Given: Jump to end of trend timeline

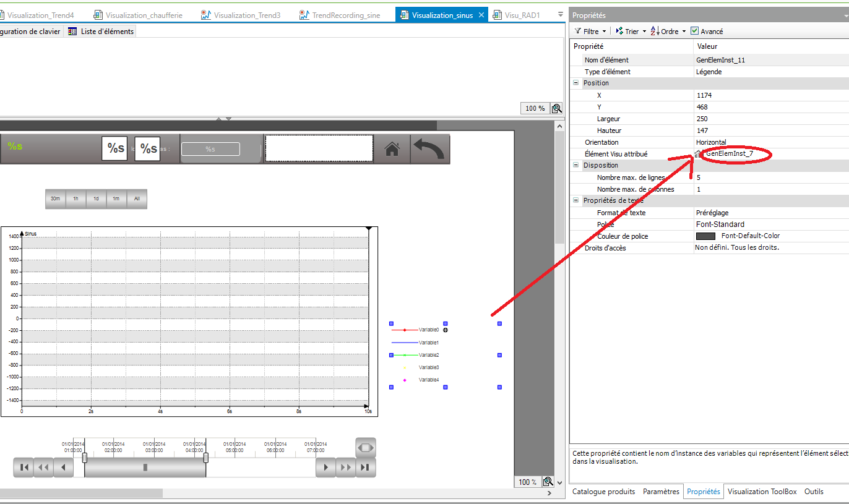Looking at the screenshot, I should point(365,468).
